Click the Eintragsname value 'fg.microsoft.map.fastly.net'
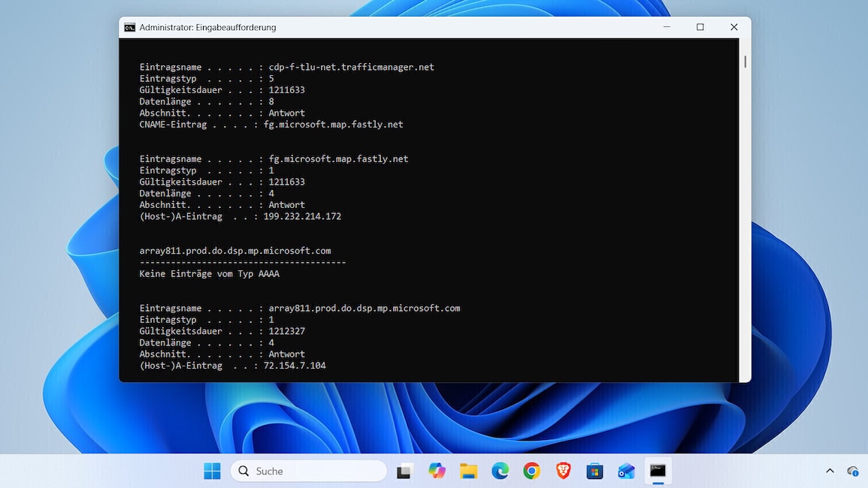The height and width of the screenshot is (488, 868). tap(338, 159)
